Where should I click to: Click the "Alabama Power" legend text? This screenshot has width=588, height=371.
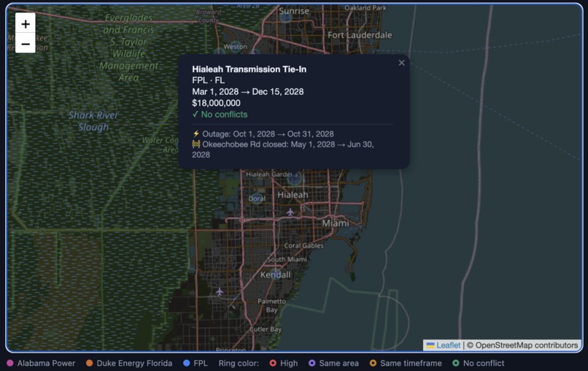[46, 363]
